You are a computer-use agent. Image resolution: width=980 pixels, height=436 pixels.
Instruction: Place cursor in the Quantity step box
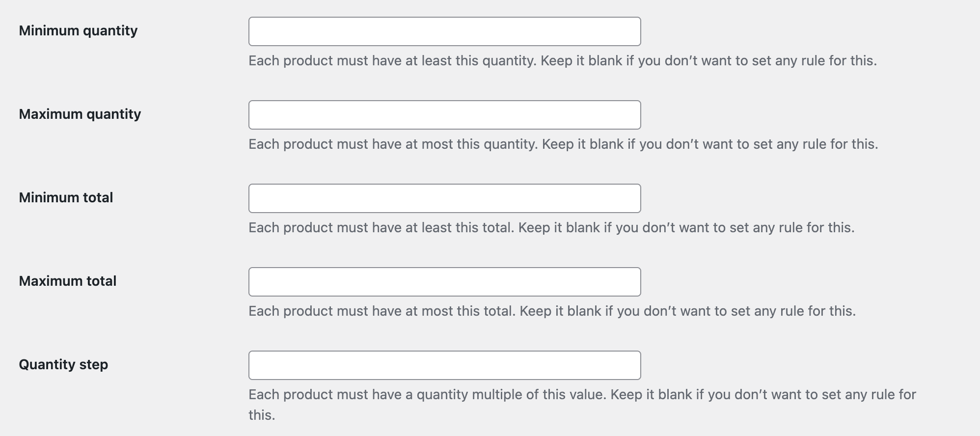click(x=444, y=365)
